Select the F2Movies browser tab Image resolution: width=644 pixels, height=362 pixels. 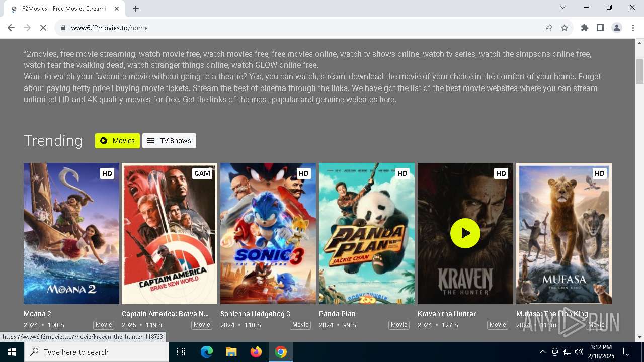(x=64, y=9)
